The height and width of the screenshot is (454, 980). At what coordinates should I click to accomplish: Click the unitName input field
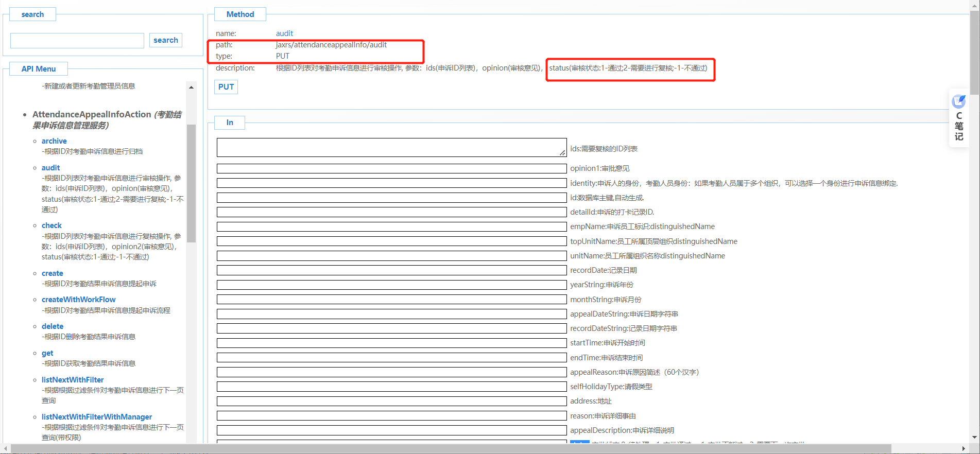(391, 256)
